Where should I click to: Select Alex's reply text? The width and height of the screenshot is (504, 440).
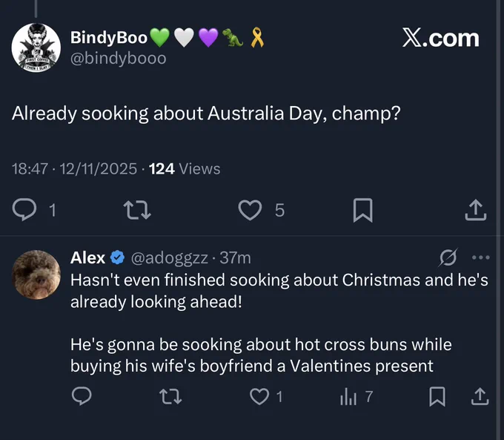[x=279, y=323]
